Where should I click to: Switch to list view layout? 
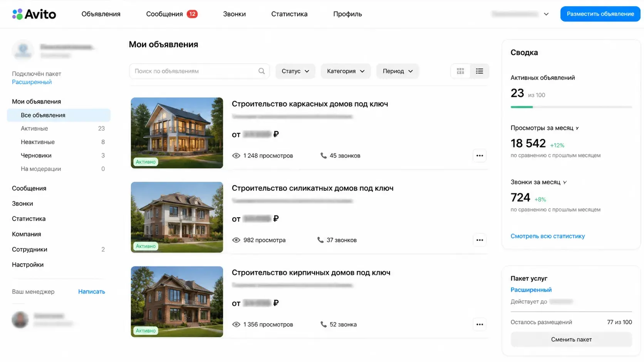(x=480, y=71)
